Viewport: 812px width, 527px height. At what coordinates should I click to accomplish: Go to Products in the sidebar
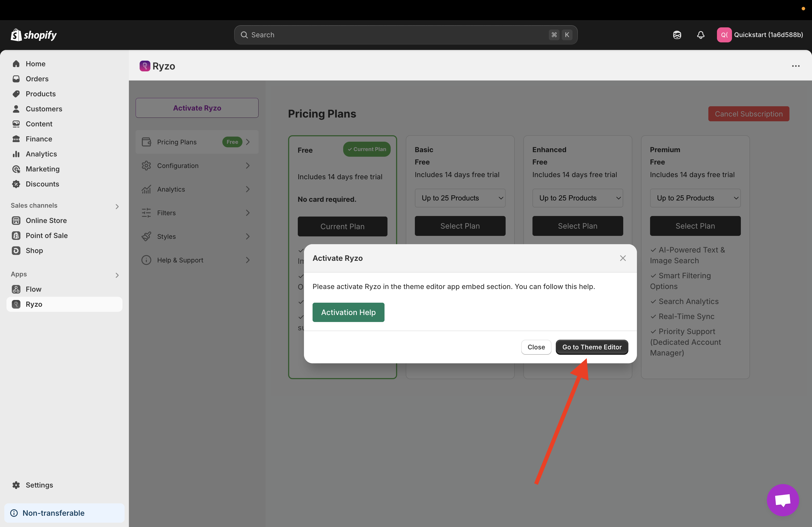[64, 94]
